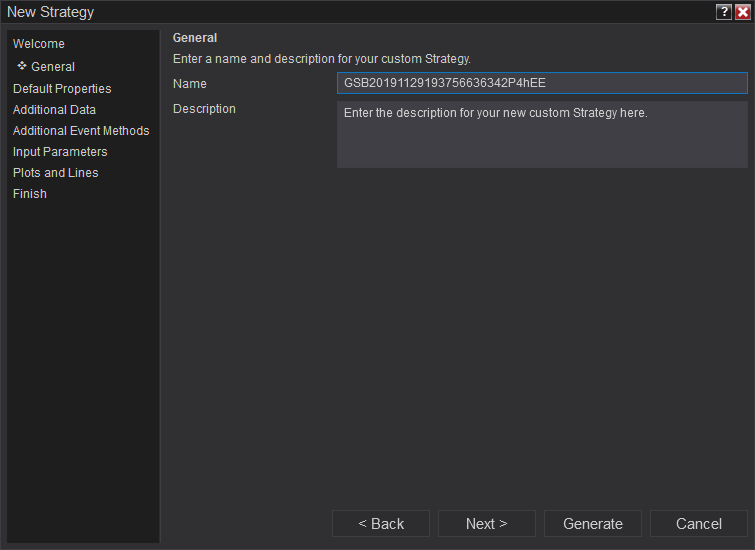Viewport: 755px width, 550px height.
Task: Focus the Description text area
Action: click(x=542, y=134)
